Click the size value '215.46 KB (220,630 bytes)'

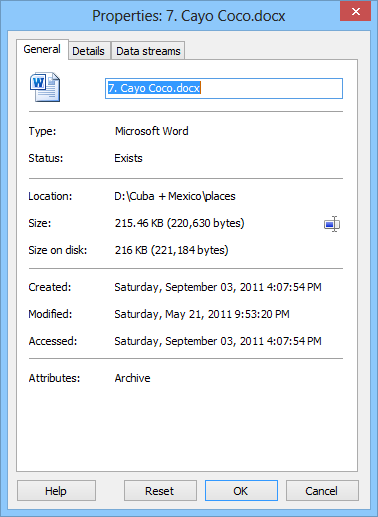click(180, 223)
